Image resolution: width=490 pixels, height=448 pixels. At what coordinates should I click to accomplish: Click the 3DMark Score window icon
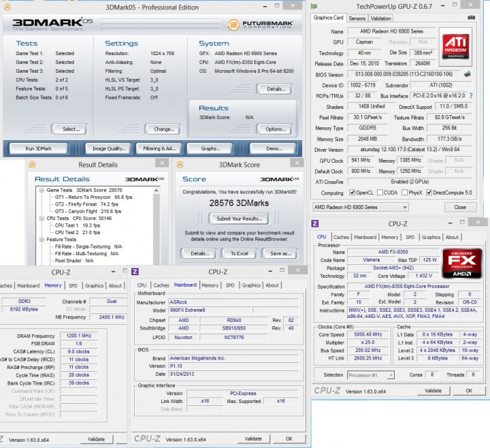[x=180, y=165]
